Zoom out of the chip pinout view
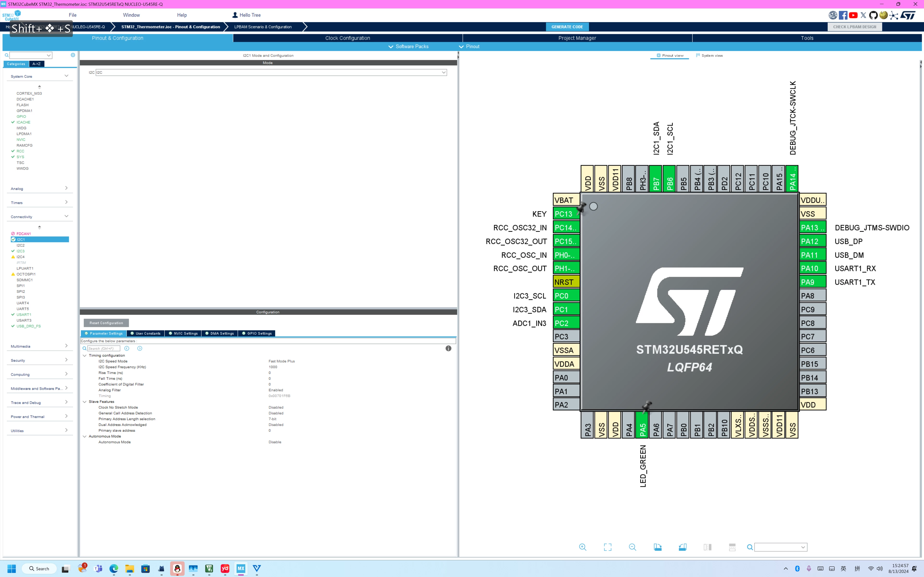Screen dimensions: 924x577 [633, 547]
